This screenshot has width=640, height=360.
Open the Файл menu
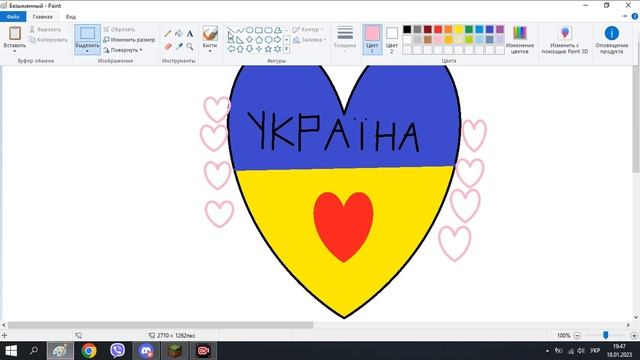click(x=13, y=17)
